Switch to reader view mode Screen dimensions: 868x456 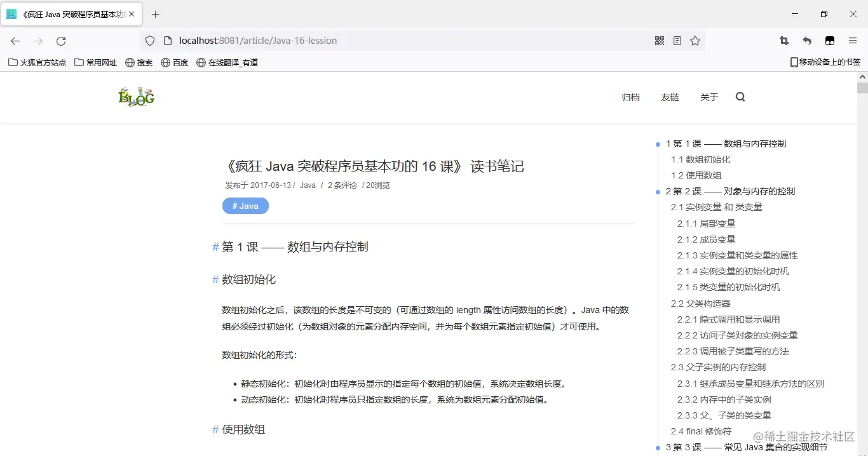pyautogui.click(x=677, y=40)
